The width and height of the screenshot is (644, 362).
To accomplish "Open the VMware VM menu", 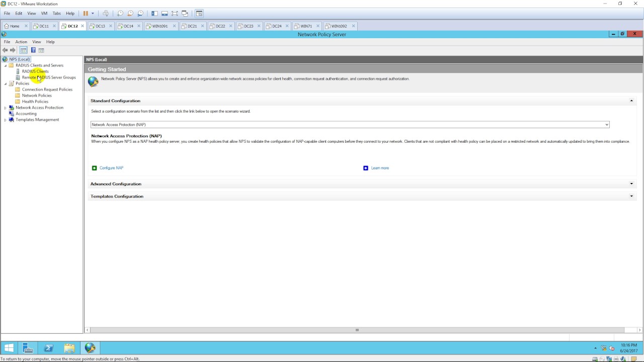I will tap(44, 14).
